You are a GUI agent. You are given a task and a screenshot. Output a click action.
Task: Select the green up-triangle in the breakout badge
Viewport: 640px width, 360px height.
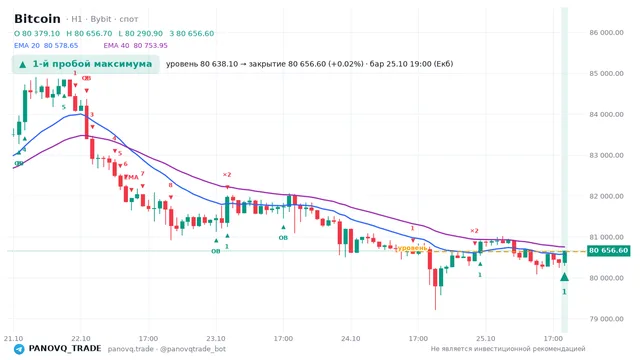[23, 64]
